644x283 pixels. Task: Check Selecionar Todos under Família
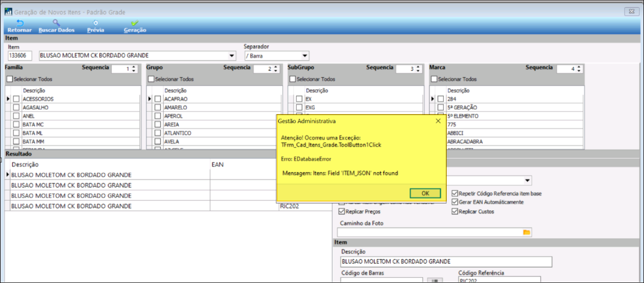point(10,79)
